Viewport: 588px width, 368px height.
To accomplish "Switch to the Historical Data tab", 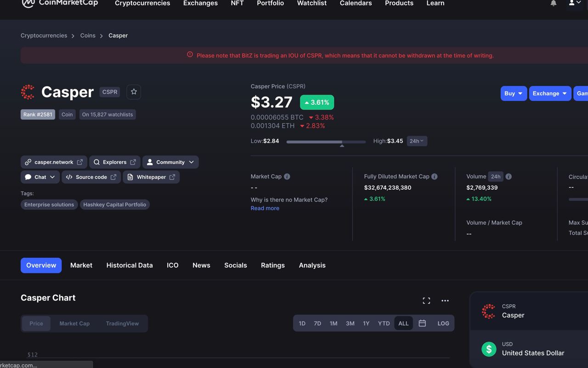I will (130, 266).
